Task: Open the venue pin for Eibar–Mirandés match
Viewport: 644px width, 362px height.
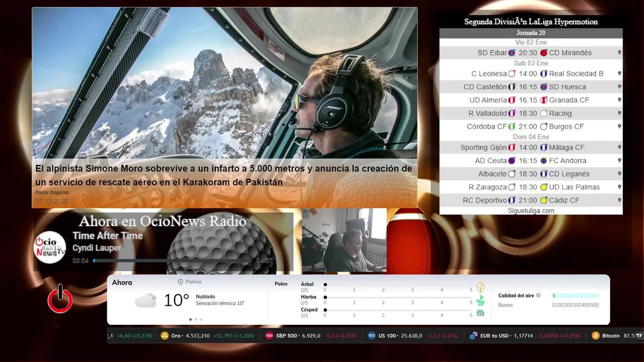Action: (x=619, y=52)
